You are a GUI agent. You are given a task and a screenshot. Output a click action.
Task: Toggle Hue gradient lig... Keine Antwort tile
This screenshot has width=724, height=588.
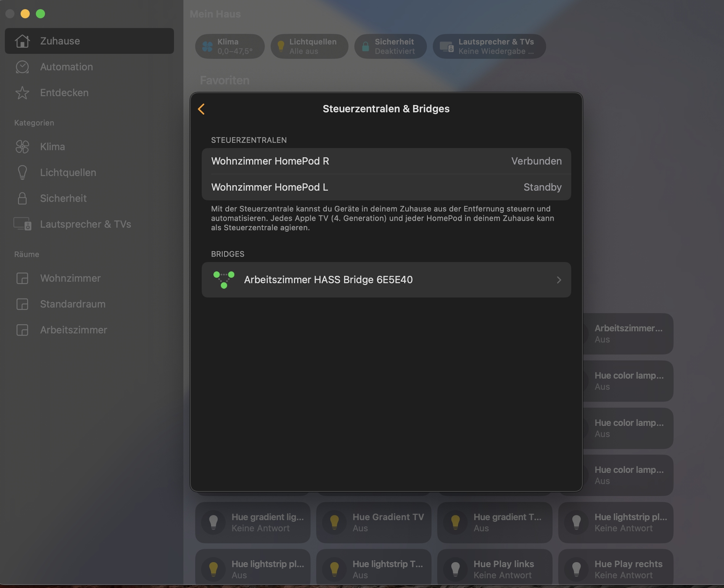(x=253, y=522)
